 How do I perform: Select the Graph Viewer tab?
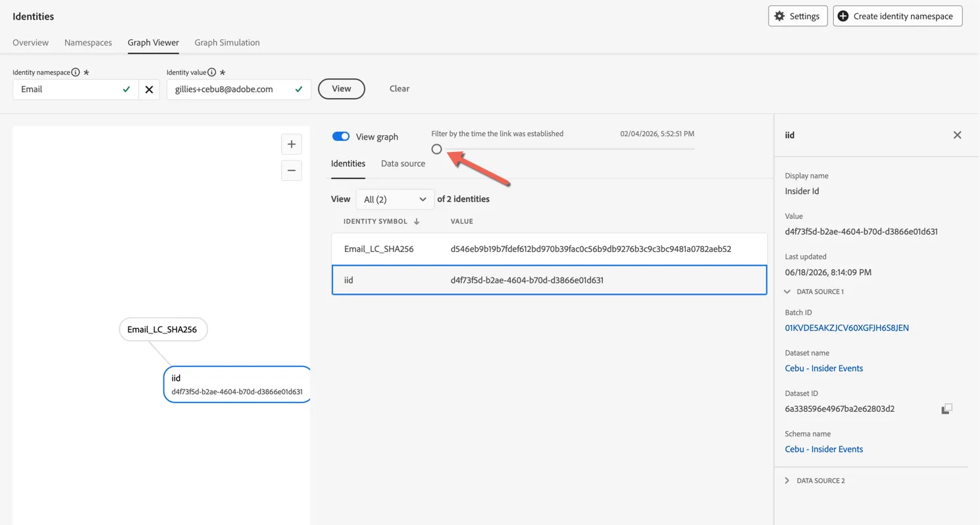click(153, 43)
